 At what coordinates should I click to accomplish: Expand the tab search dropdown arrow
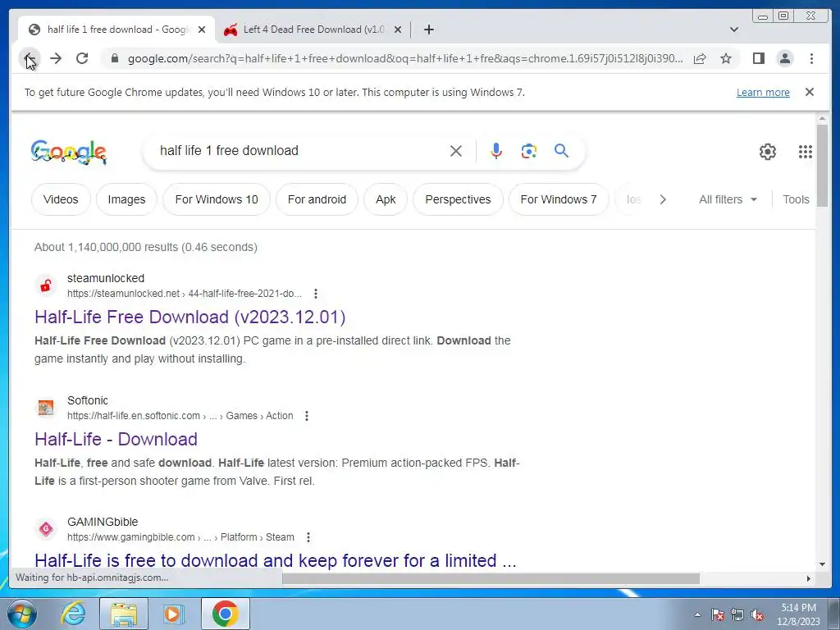734,30
